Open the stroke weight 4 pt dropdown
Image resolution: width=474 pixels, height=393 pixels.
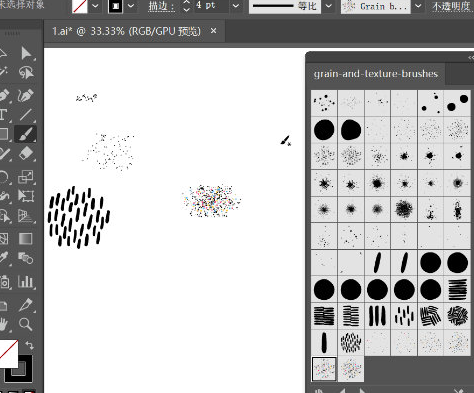(x=236, y=6)
